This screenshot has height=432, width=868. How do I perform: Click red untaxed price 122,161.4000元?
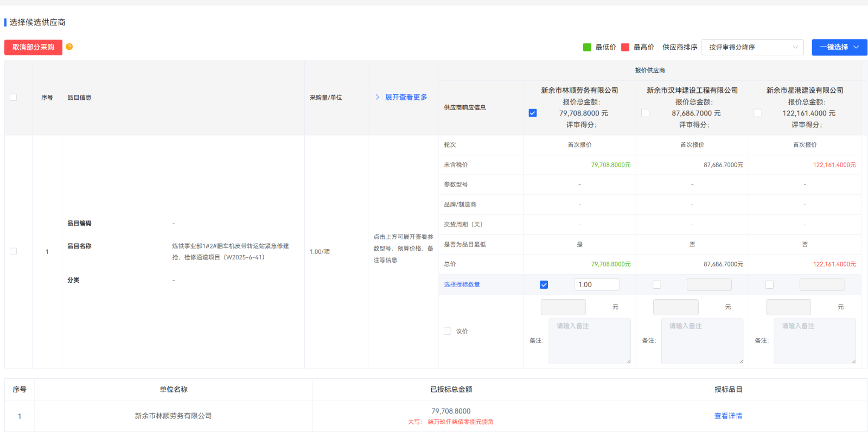coord(834,164)
